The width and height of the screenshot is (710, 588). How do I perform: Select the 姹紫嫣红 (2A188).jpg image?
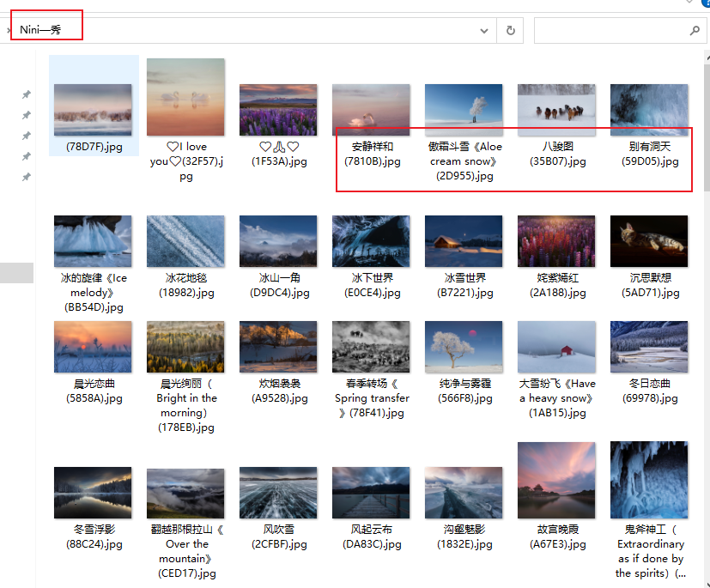pos(556,241)
